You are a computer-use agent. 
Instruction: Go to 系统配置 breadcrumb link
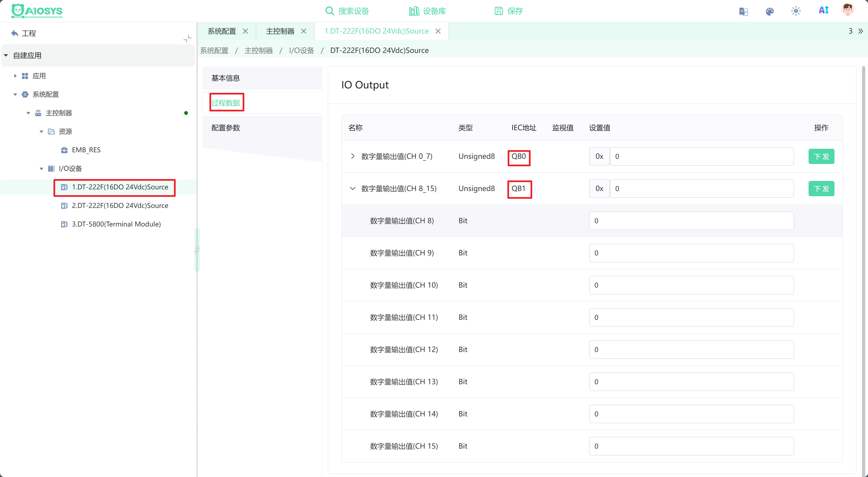coord(214,50)
